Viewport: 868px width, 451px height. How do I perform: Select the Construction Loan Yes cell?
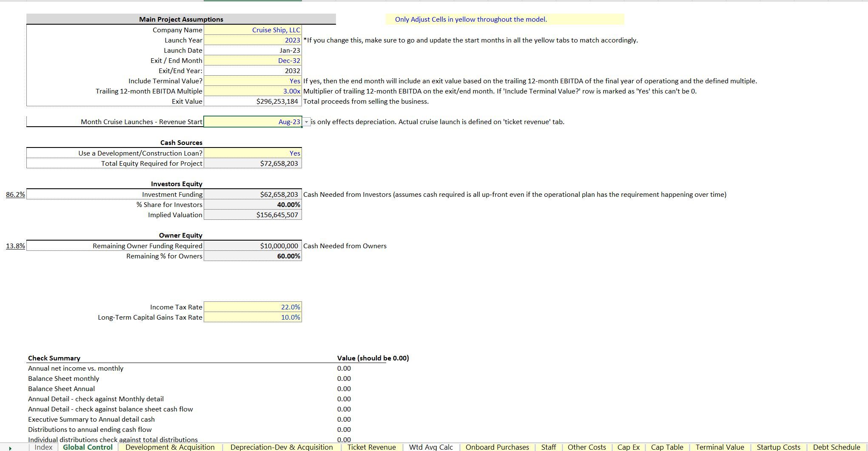[x=253, y=153]
